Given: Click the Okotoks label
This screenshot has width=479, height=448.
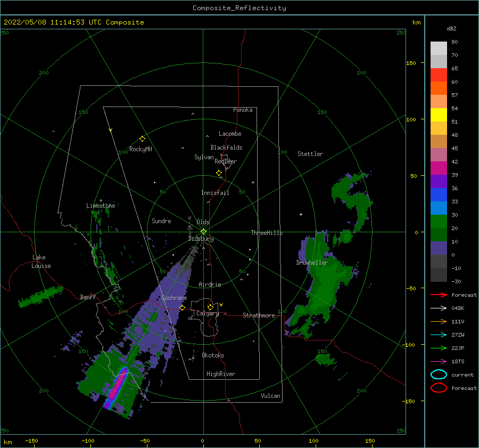Looking at the screenshot, I should (x=213, y=355).
